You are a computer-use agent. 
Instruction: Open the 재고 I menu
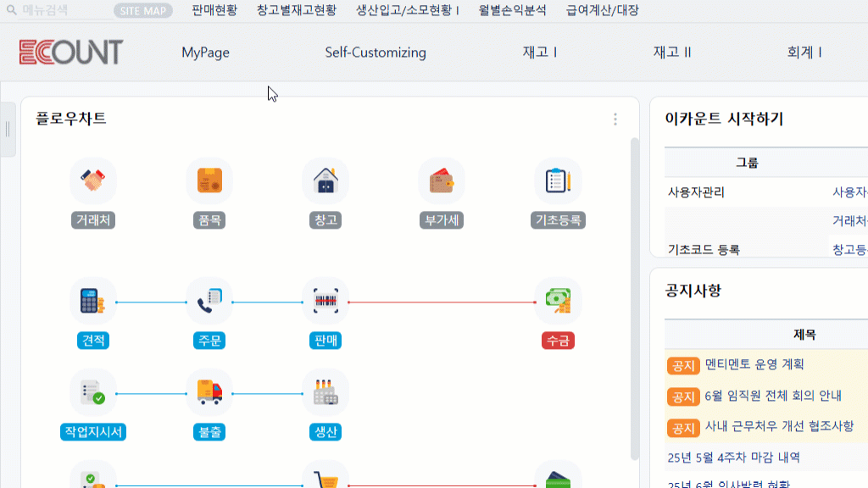[x=540, y=53]
